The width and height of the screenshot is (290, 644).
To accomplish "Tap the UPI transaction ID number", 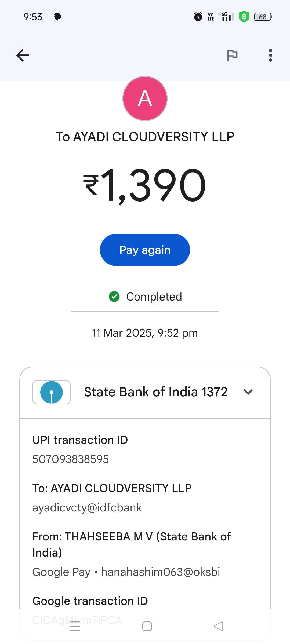I will [71, 459].
